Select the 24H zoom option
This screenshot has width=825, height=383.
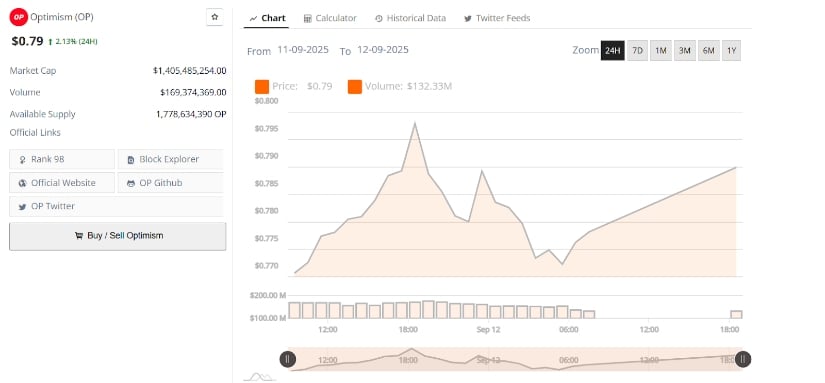pos(612,51)
